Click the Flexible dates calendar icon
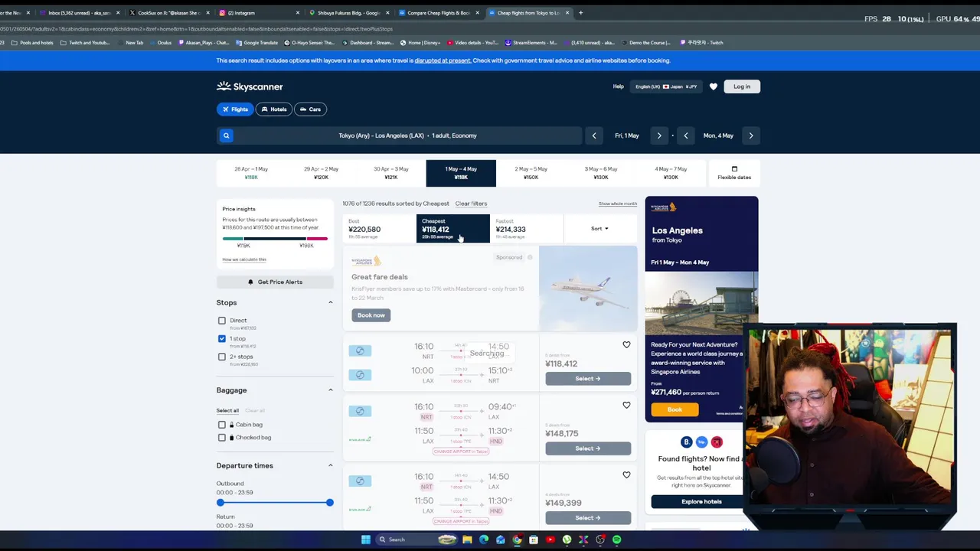 click(734, 169)
